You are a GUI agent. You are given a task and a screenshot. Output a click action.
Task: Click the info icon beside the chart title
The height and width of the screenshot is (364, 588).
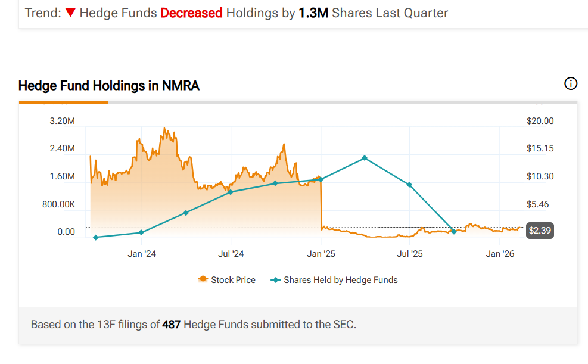pos(570,84)
